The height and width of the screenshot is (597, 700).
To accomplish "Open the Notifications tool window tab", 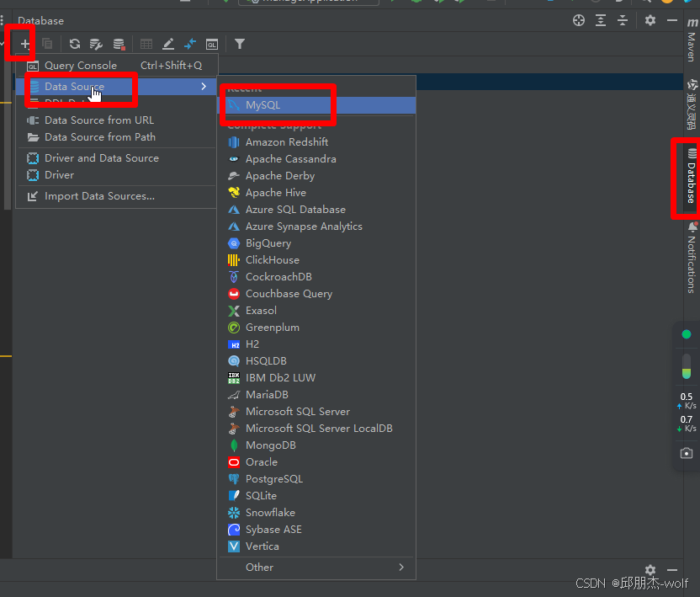I will 692,258.
